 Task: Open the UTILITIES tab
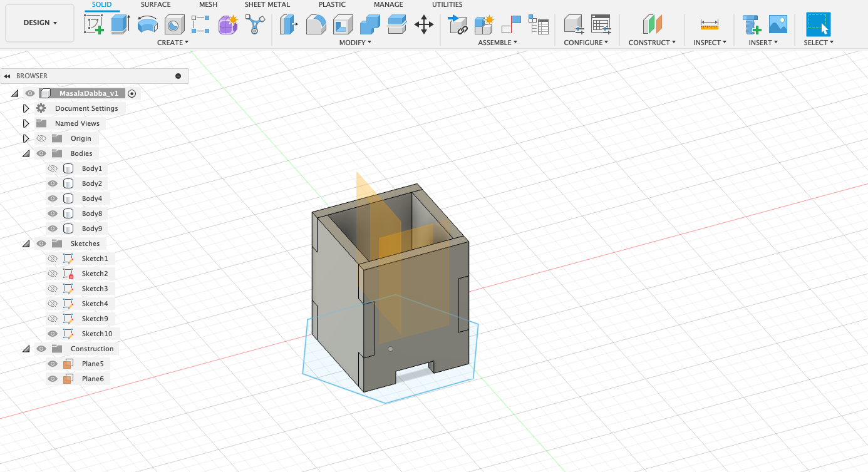click(447, 4)
